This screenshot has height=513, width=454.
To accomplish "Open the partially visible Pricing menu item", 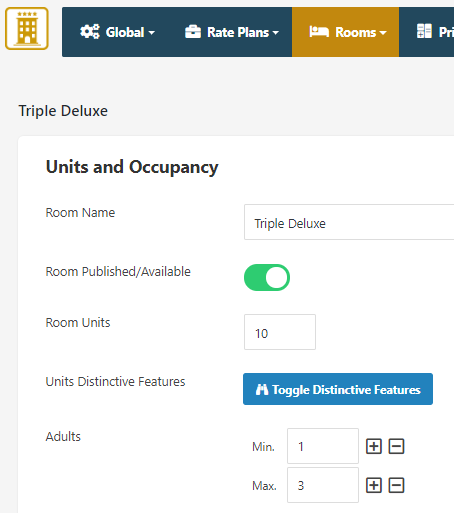I will pyautogui.click(x=435, y=32).
